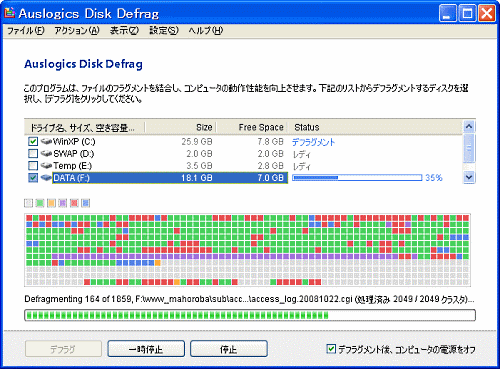The image size is (500, 369).
Task: Open the ヘルプ(H) menu
Action: tap(206, 31)
